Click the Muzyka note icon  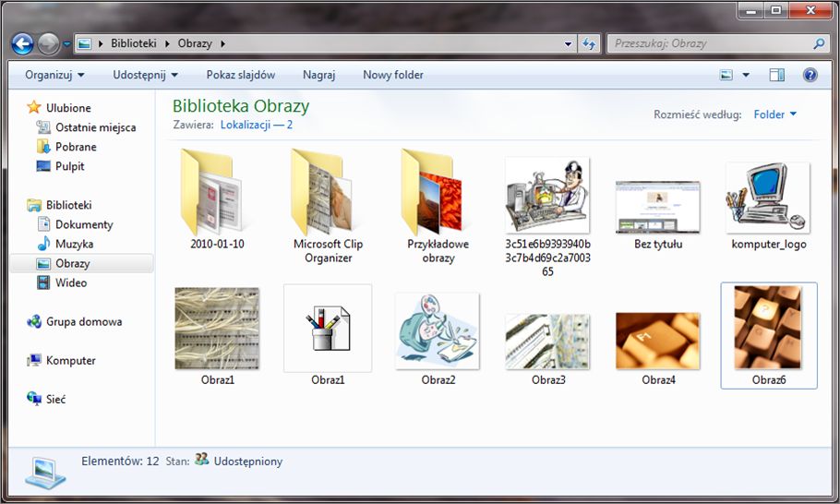43,244
